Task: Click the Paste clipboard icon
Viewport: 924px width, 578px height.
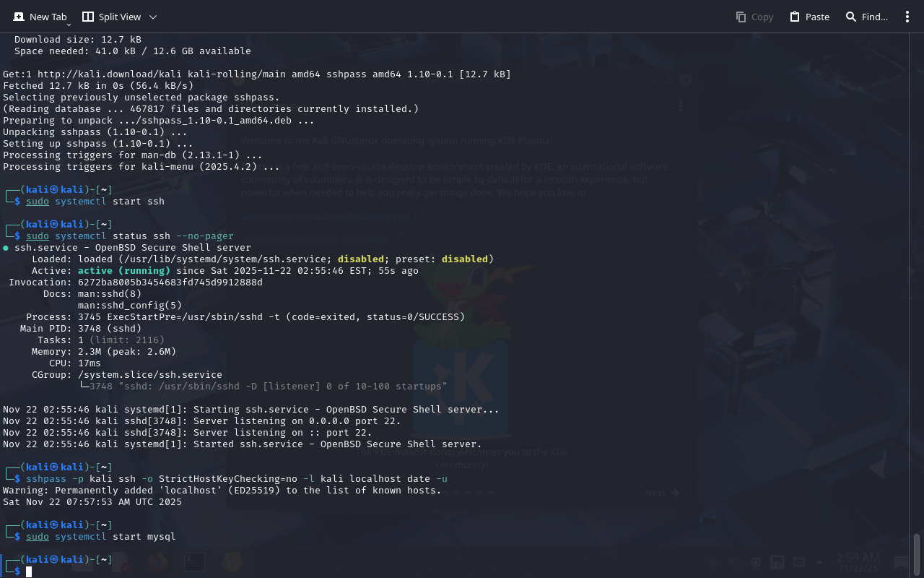Action: (795, 17)
